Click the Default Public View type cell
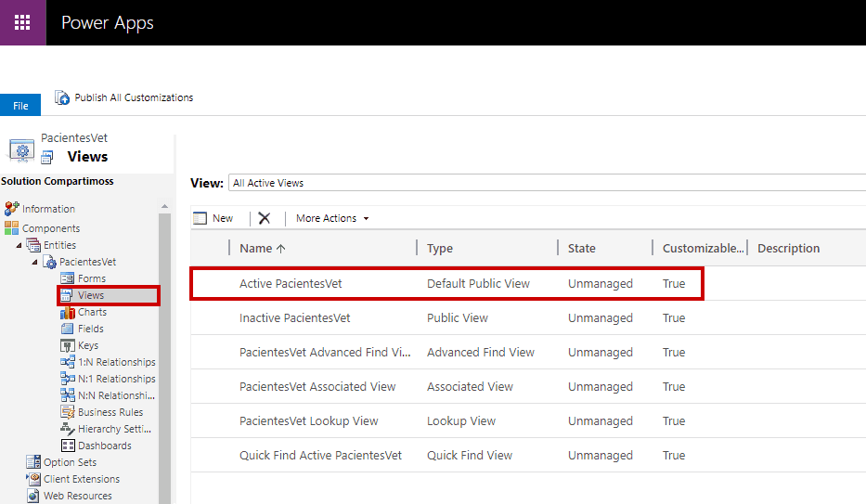The height and width of the screenshot is (504, 866). [x=478, y=284]
